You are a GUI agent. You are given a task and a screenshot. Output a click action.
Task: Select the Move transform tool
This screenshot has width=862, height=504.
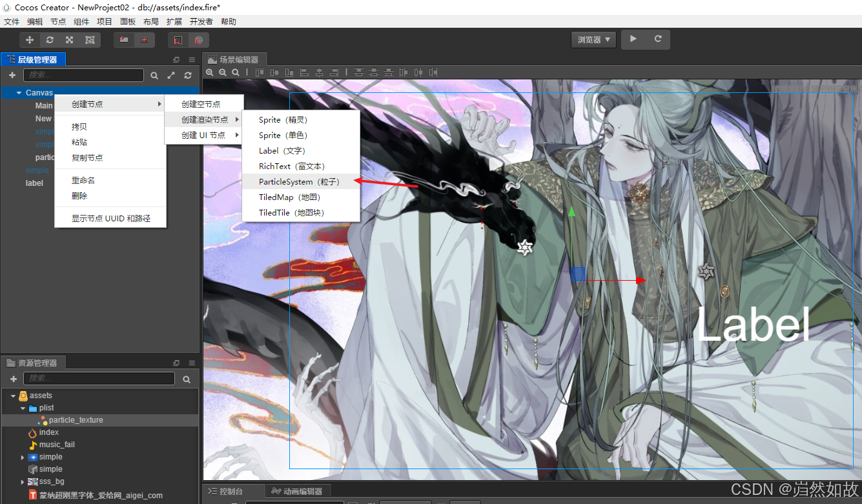pos(30,40)
